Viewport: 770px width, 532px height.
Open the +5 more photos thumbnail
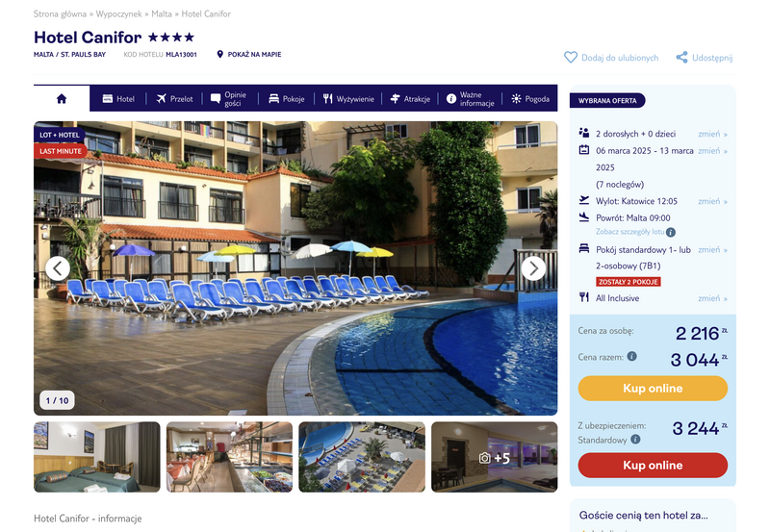coord(494,457)
